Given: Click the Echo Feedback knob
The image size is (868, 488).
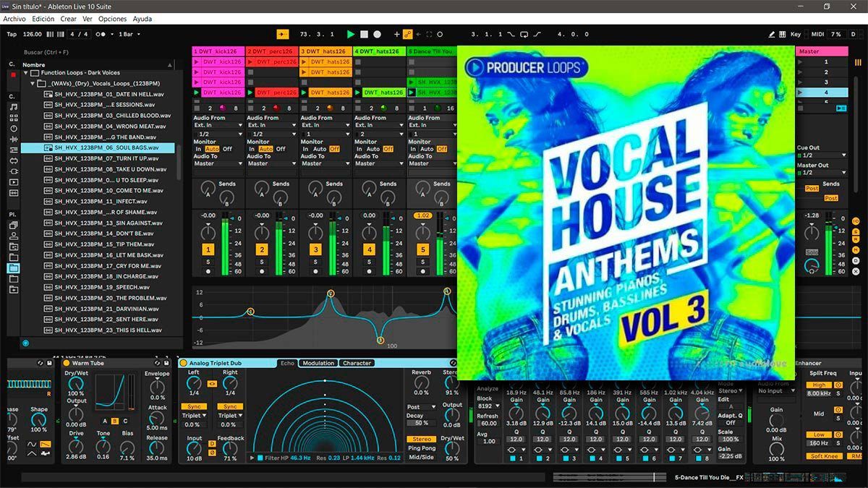Looking at the screenshot, I should point(231,448).
